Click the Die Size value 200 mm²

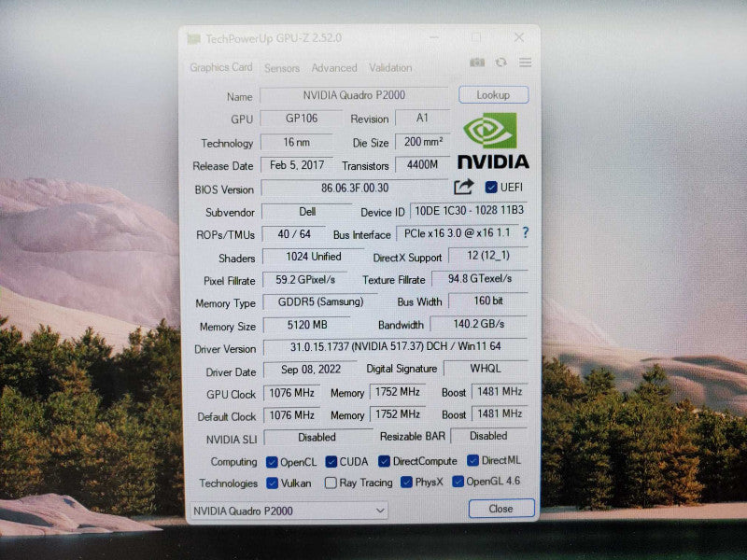click(423, 142)
